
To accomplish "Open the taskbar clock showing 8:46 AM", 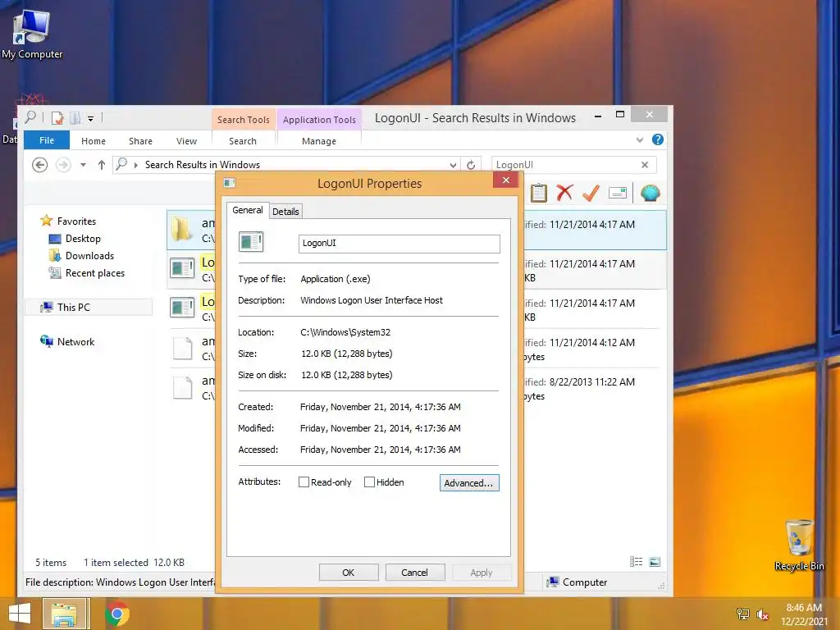I will [804, 614].
